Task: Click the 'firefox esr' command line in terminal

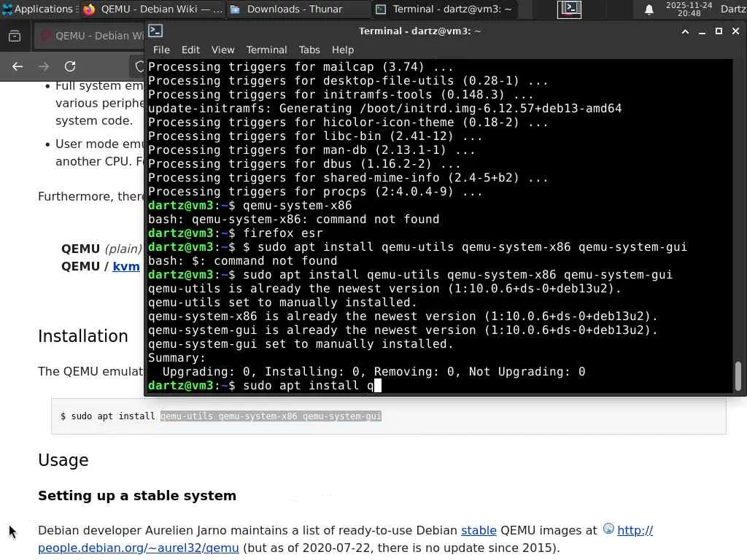Action: [x=236, y=233]
